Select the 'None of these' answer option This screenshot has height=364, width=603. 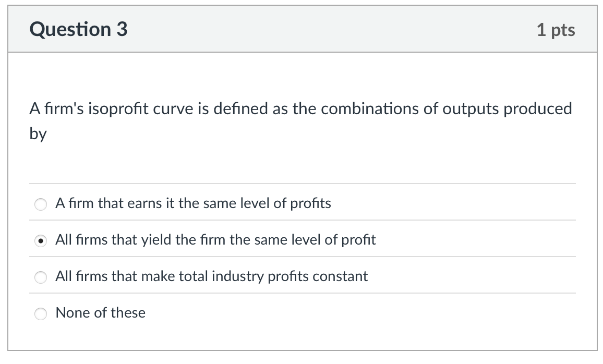[x=41, y=313]
